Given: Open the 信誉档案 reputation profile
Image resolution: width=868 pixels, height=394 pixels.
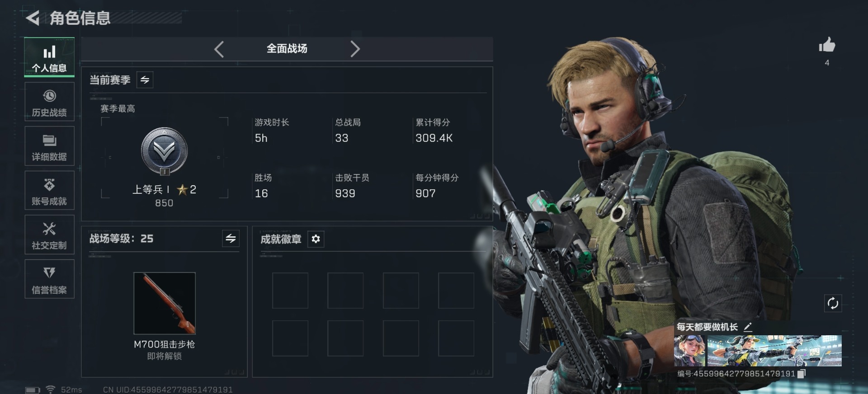Looking at the screenshot, I should (x=49, y=279).
